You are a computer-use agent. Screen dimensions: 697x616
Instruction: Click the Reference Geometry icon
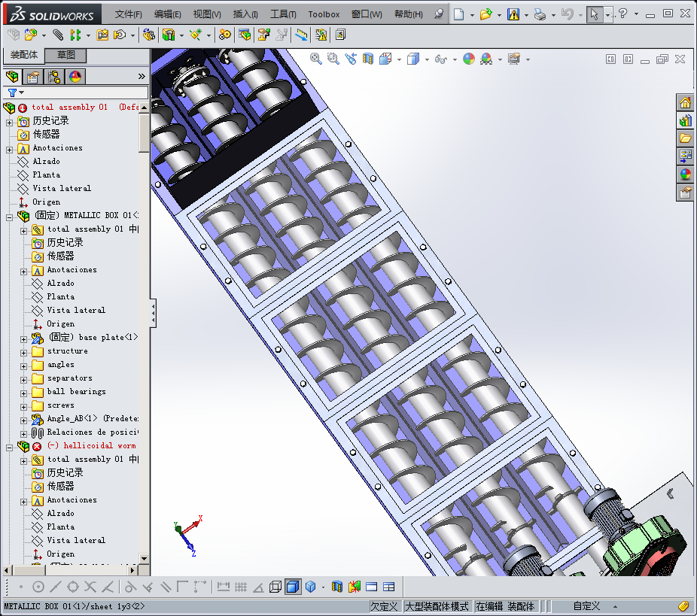click(196, 35)
